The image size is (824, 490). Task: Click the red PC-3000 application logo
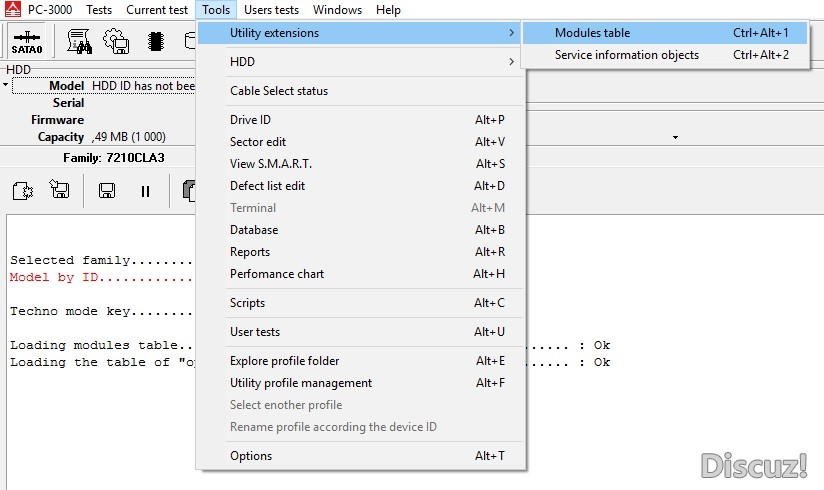(13, 9)
